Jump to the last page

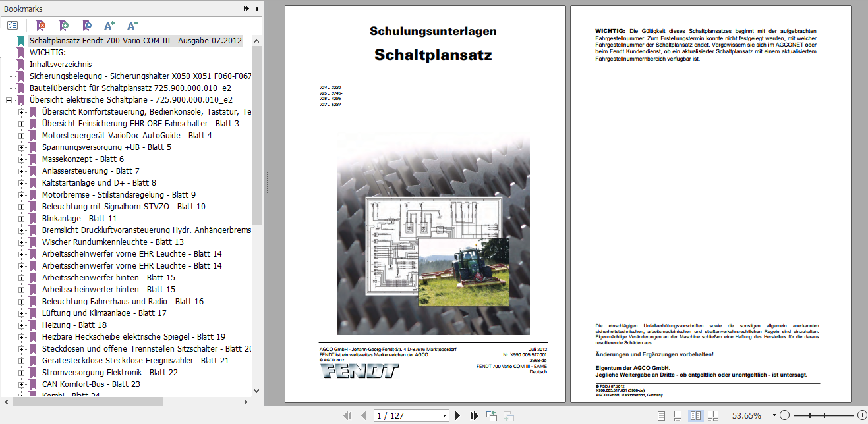[x=474, y=415]
